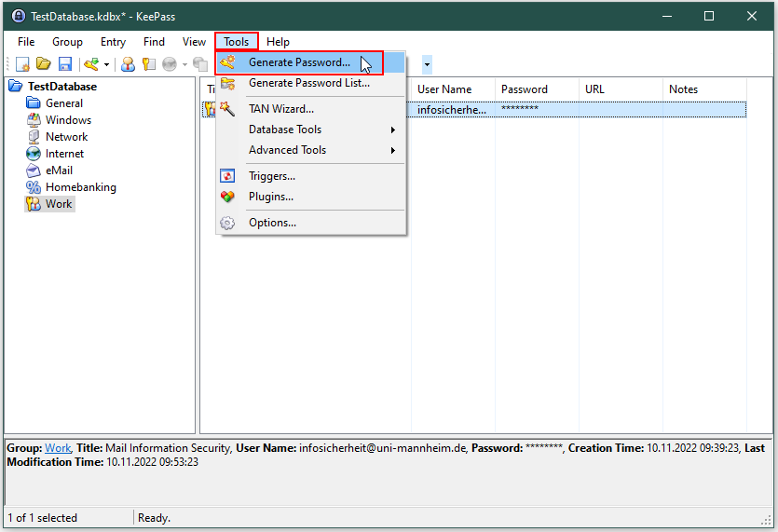The image size is (778, 532).
Task: Click the eMail group envelope icon
Action: click(x=34, y=171)
